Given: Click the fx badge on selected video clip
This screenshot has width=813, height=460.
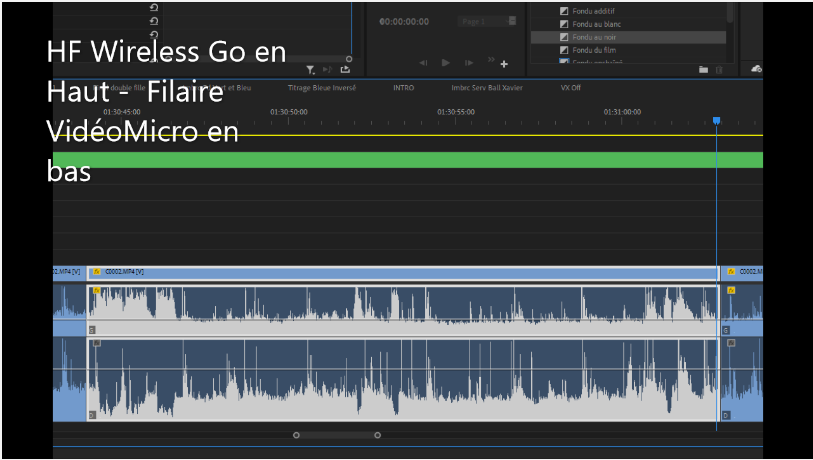Looking at the screenshot, I should click(96, 272).
